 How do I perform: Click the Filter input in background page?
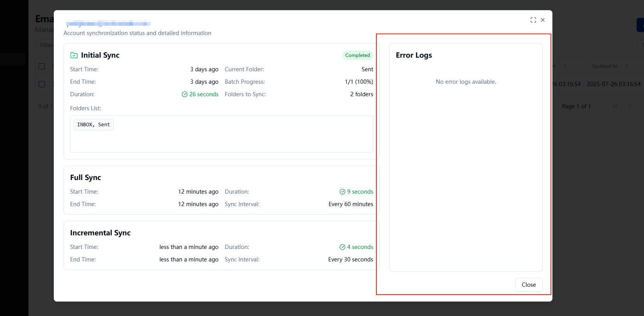point(45,45)
